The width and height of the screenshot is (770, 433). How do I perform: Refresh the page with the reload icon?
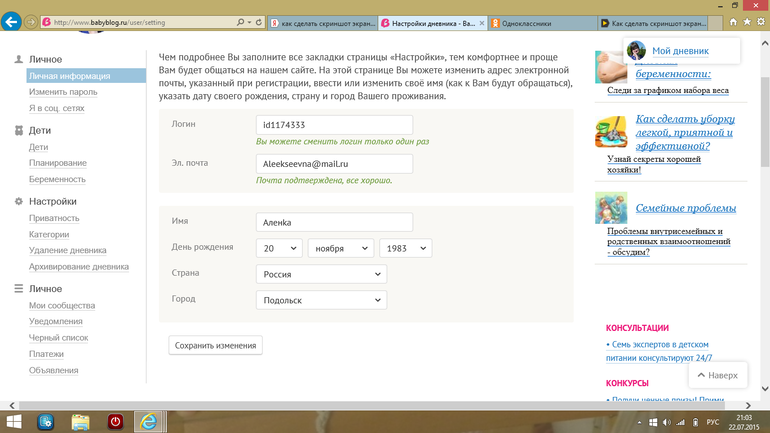(259, 22)
